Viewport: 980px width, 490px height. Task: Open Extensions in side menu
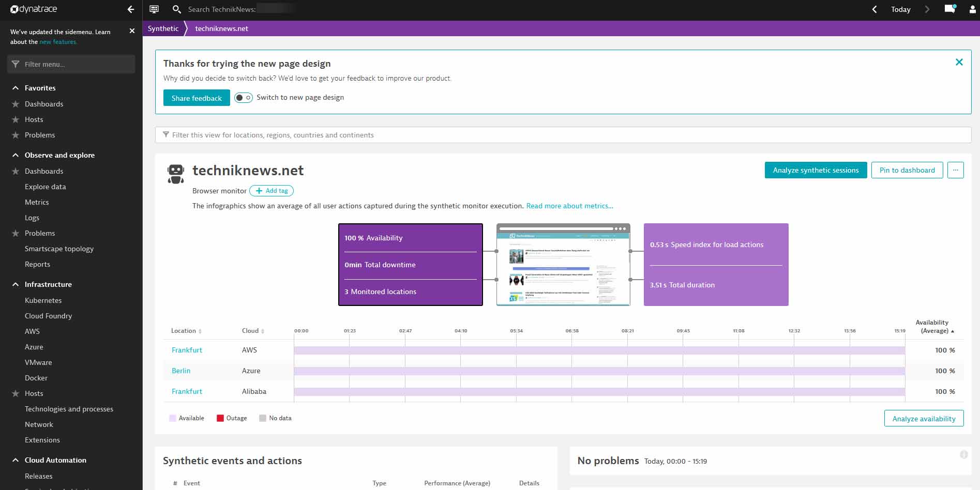[x=42, y=440]
